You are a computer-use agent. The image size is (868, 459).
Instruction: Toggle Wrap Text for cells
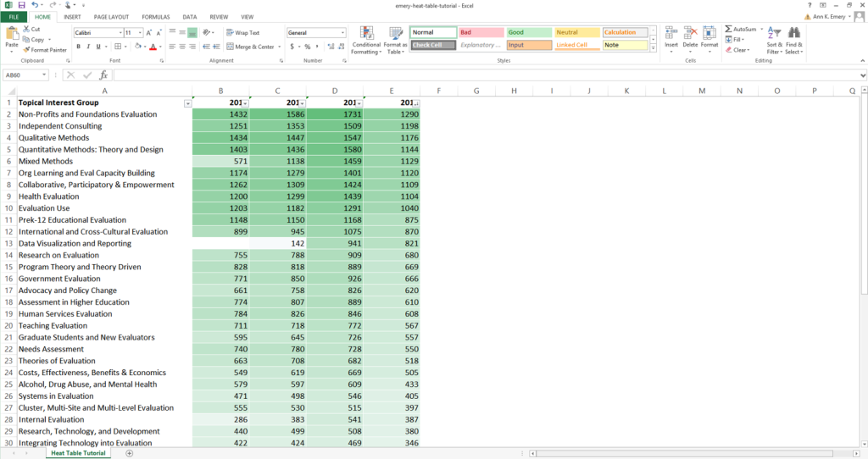tap(242, 33)
